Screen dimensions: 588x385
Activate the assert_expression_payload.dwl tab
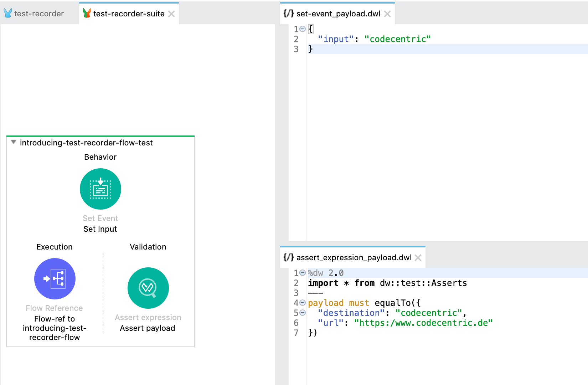354,257
